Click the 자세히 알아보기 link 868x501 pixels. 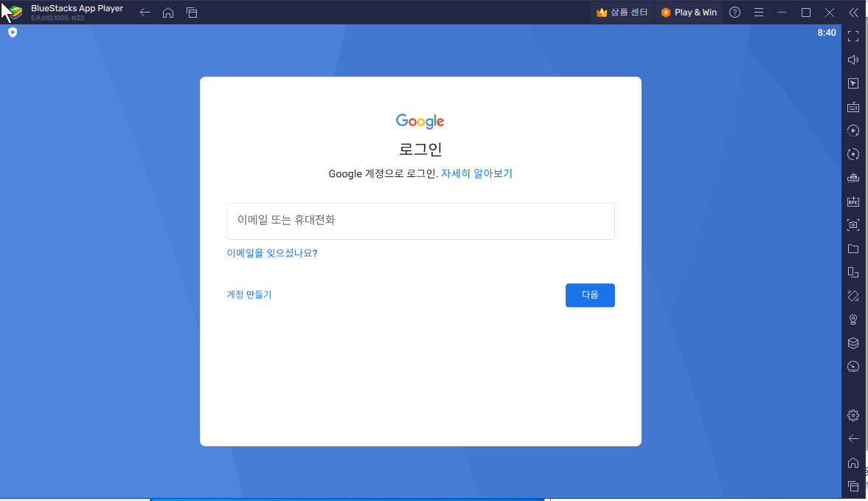click(x=476, y=173)
